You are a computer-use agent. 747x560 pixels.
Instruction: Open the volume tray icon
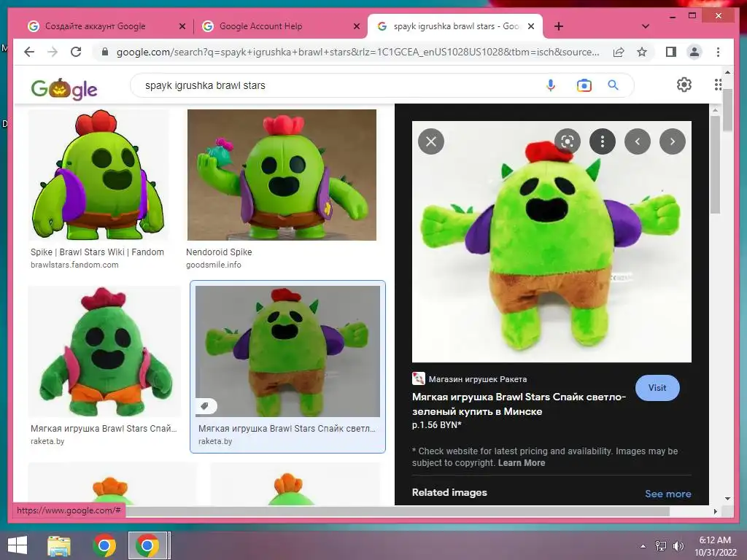[x=678, y=546]
